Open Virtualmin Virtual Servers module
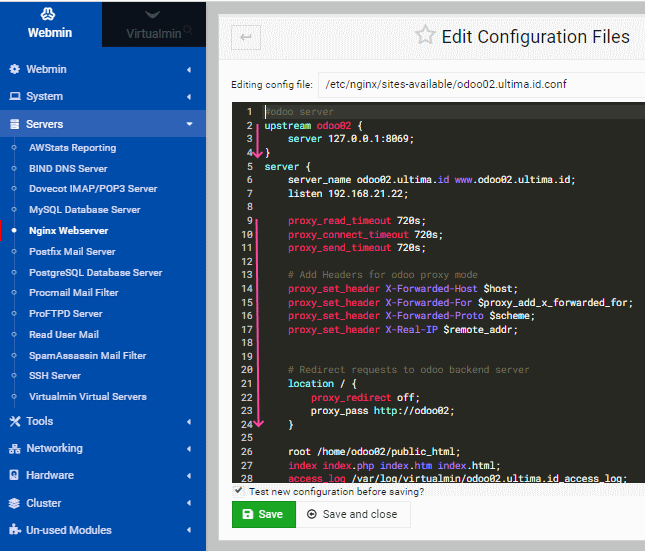The image size is (645, 551). tap(88, 397)
